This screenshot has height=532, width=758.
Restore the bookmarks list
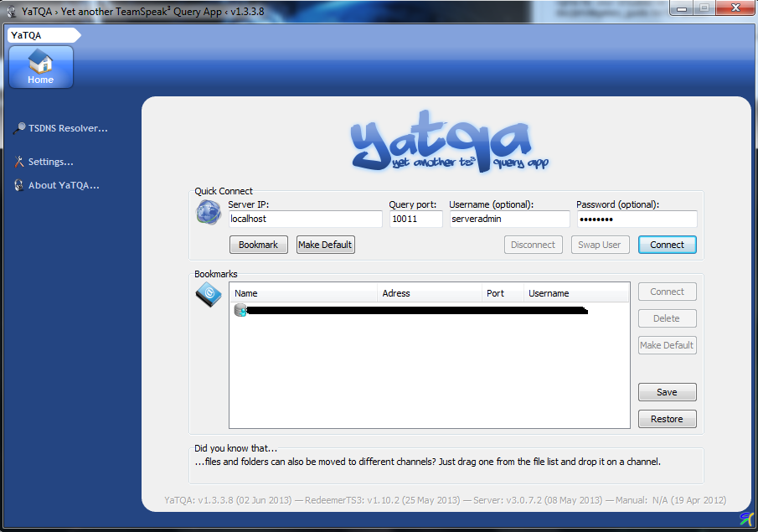(667, 419)
